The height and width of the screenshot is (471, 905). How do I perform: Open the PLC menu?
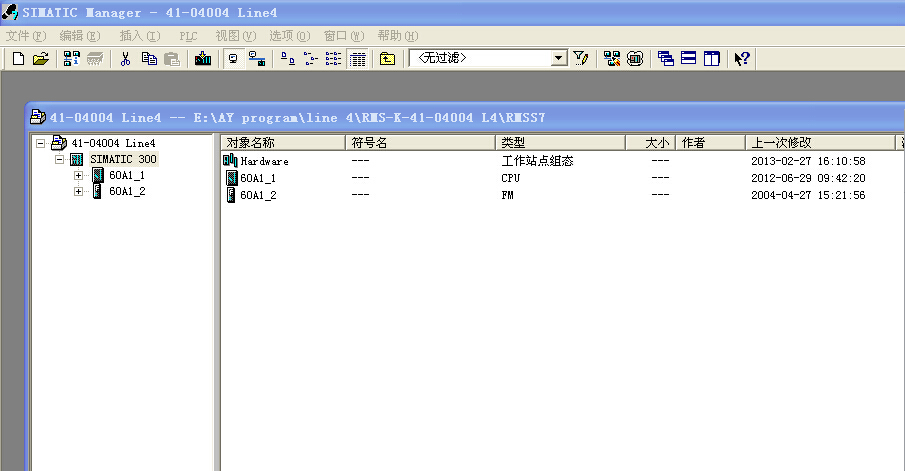click(188, 36)
